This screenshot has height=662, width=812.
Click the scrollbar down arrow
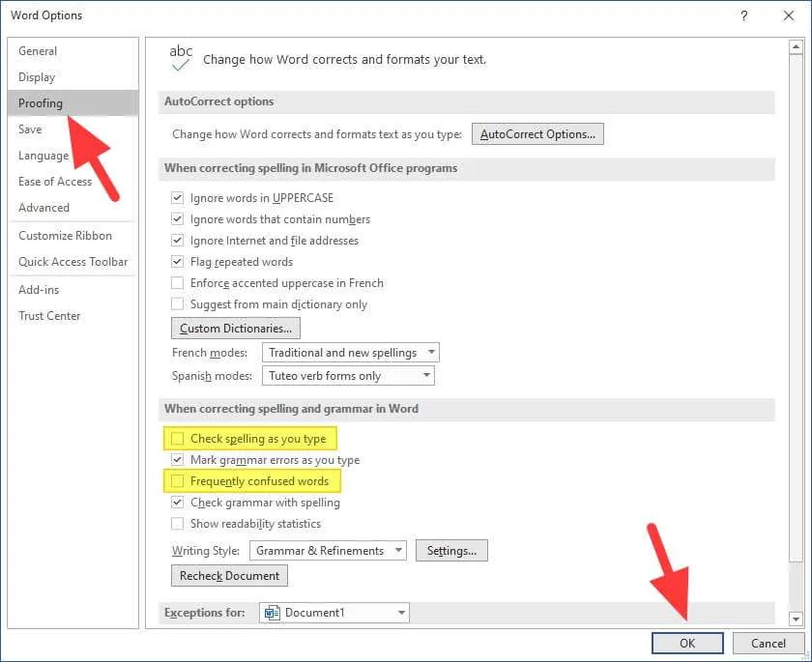[x=796, y=618]
